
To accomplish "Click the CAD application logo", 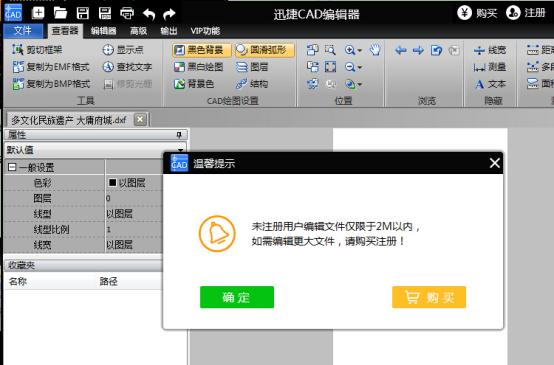I will [x=13, y=12].
